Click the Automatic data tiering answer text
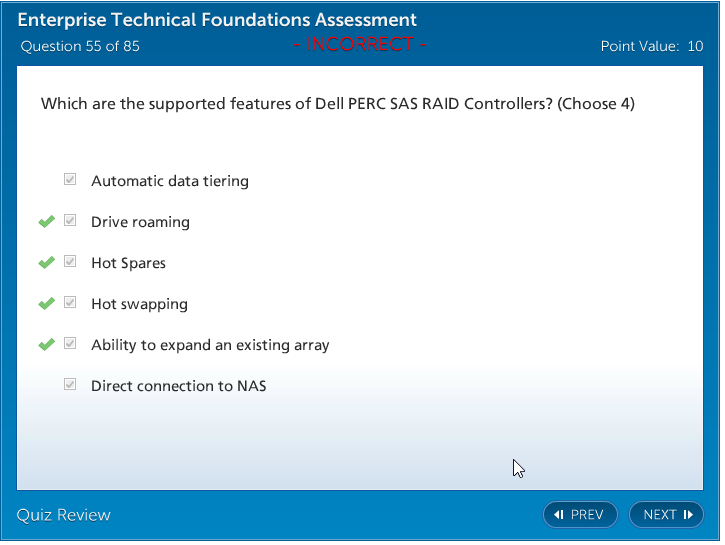 [170, 181]
